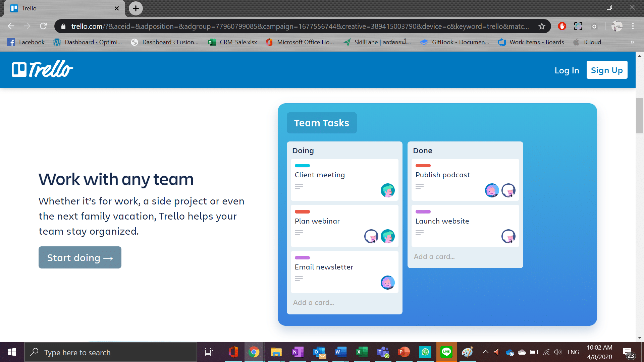Click the Sign Up button

607,70
